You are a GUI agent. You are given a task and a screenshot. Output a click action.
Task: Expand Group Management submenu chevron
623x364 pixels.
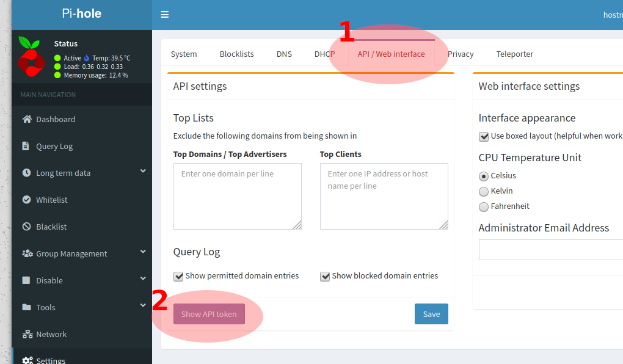(143, 252)
